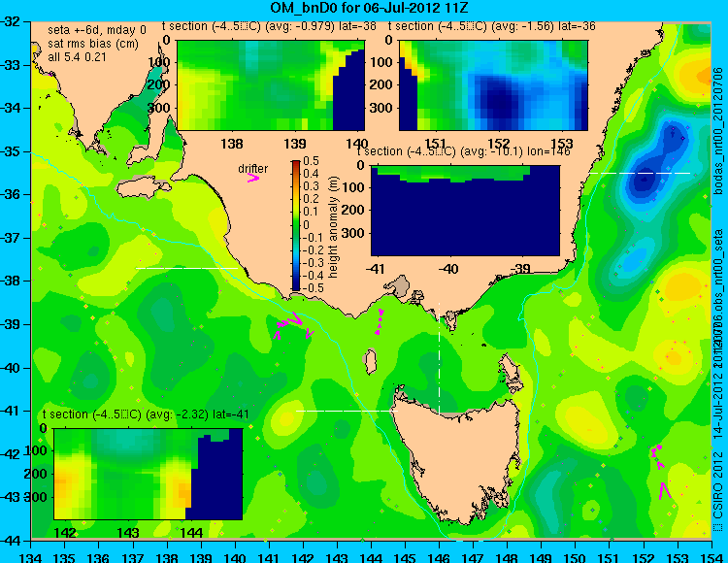Click the magenta drifter arrow near 152.5E 43S
Viewport: 728px width, 563px height.
[664, 490]
